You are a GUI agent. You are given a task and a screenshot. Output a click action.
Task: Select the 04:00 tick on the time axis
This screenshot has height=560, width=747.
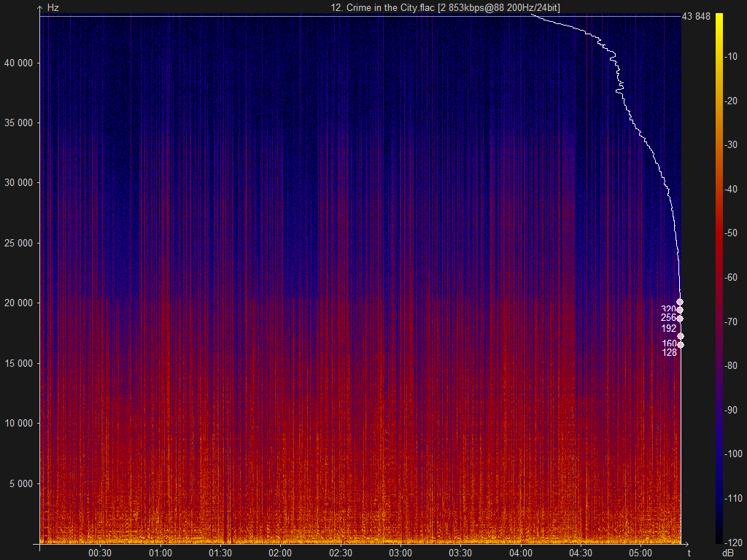[520, 553]
